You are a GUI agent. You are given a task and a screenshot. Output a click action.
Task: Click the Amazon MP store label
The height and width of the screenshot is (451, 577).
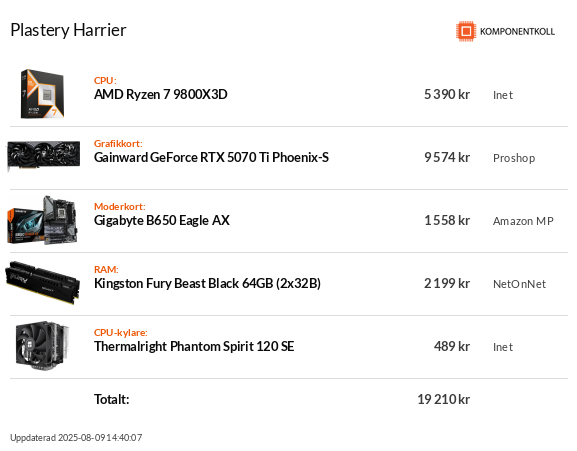tap(523, 221)
